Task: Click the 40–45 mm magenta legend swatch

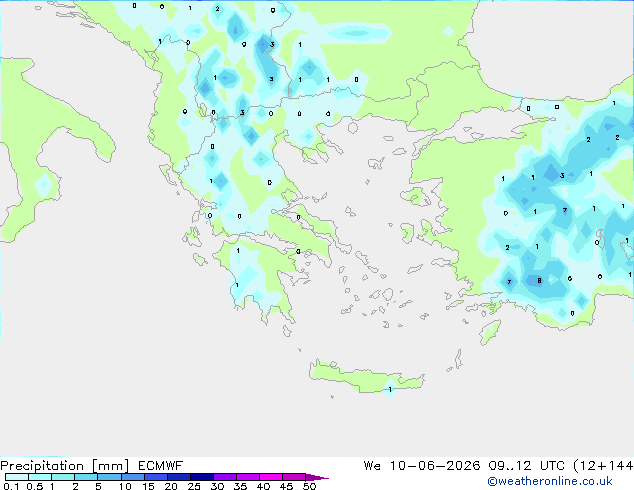Action: click(271, 477)
